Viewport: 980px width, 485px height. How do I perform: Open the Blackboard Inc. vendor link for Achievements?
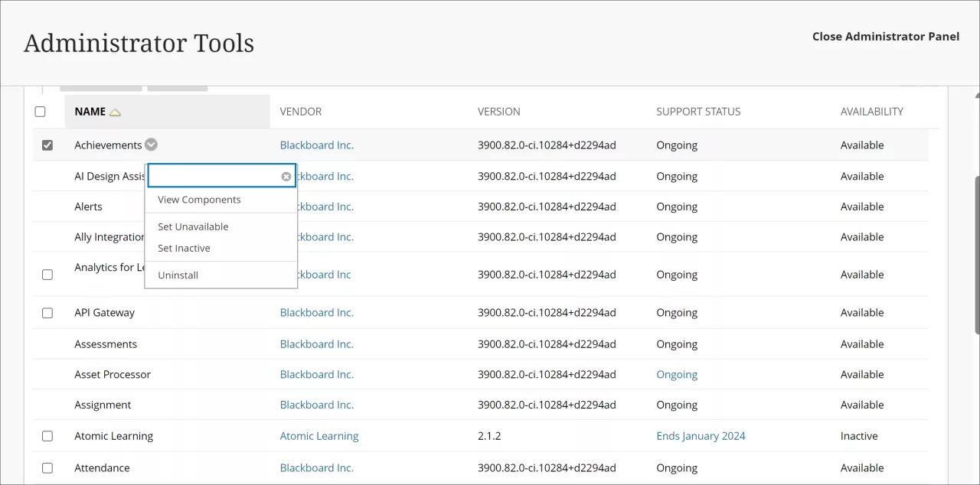pos(316,145)
